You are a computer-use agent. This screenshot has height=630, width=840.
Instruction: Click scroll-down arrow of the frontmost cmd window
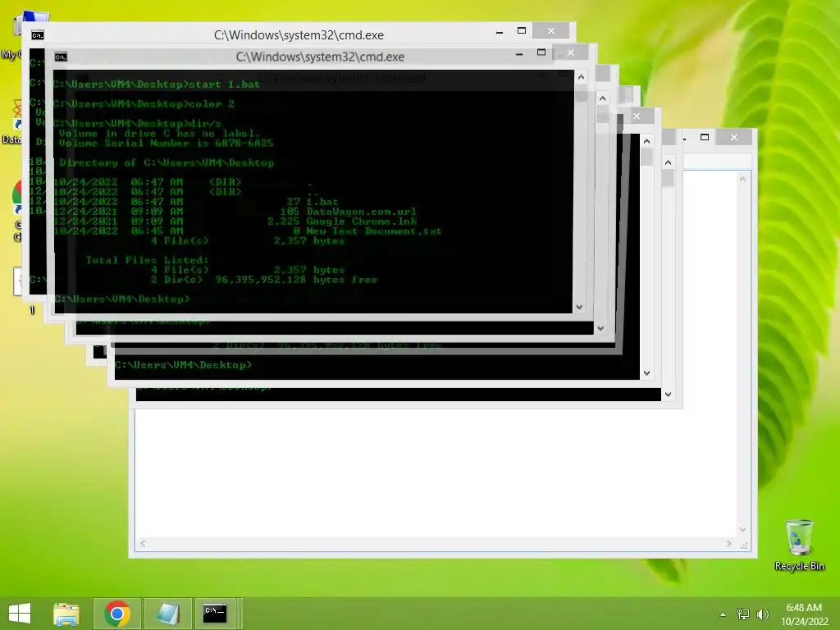pyautogui.click(x=579, y=307)
